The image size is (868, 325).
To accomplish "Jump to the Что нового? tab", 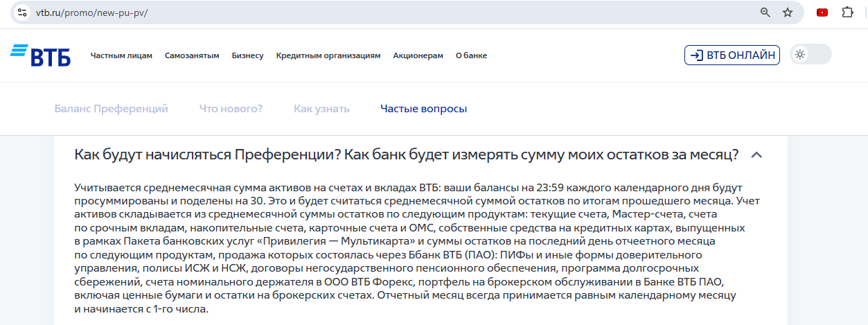I will click(231, 109).
